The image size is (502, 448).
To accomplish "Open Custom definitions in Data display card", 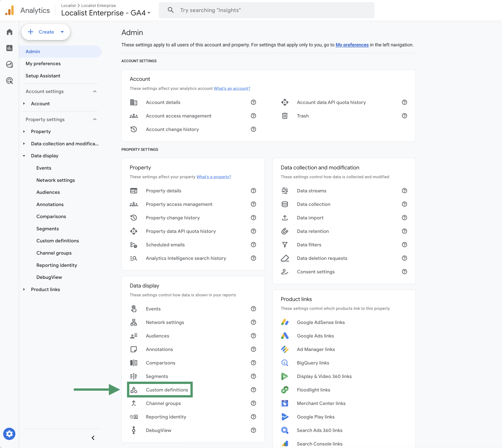I will point(166,390).
